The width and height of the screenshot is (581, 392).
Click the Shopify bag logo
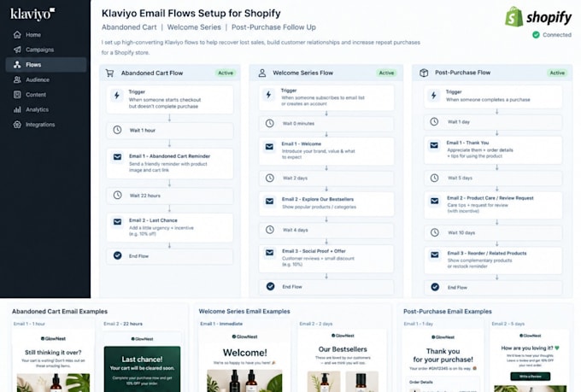[514, 17]
